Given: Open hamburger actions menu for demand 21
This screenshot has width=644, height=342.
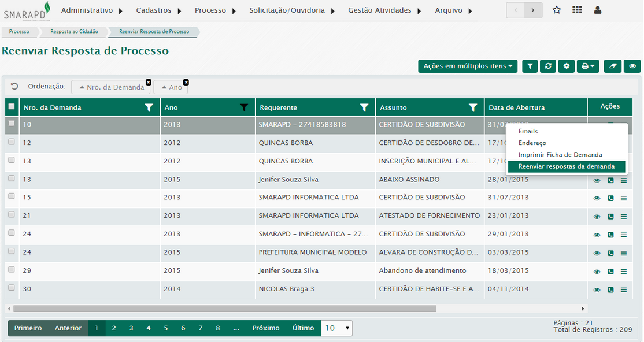Looking at the screenshot, I should pyautogui.click(x=624, y=217).
